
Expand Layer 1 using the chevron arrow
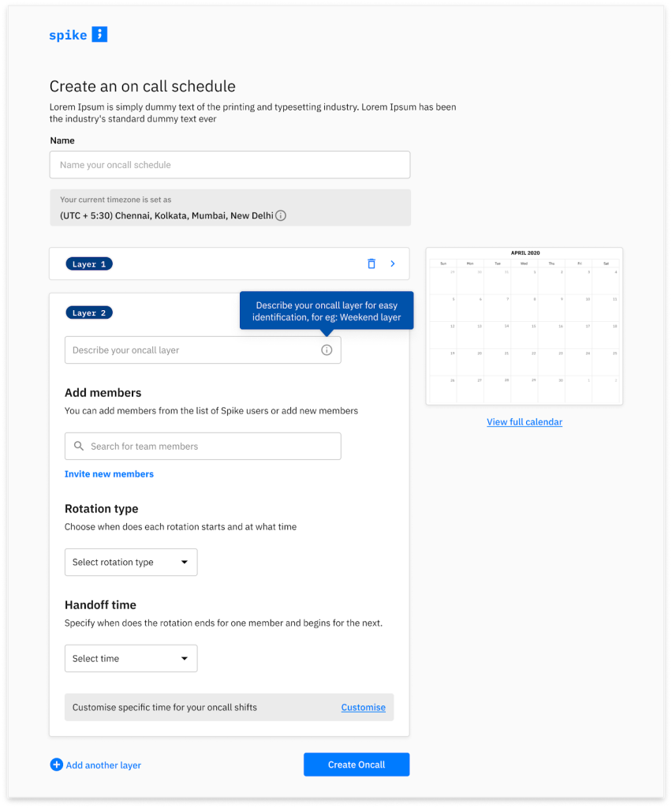pos(393,264)
